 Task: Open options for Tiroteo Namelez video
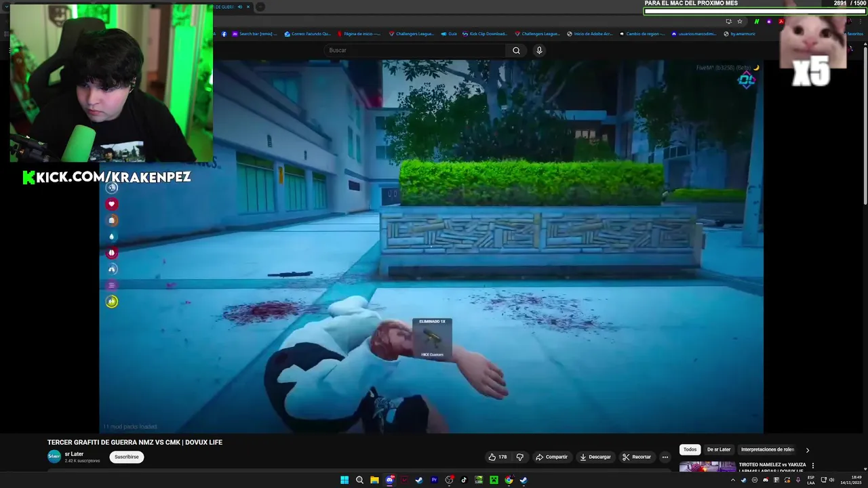(813, 466)
